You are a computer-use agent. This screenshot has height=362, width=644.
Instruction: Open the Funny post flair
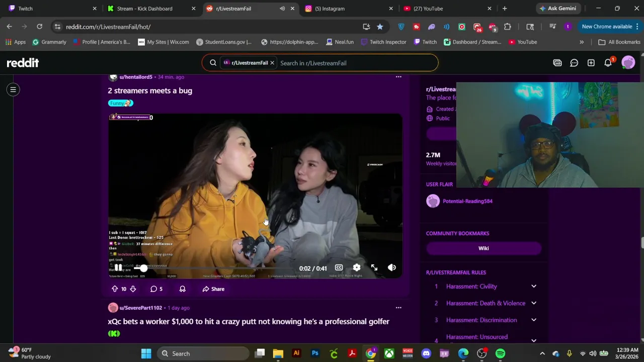click(x=120, y=103)
